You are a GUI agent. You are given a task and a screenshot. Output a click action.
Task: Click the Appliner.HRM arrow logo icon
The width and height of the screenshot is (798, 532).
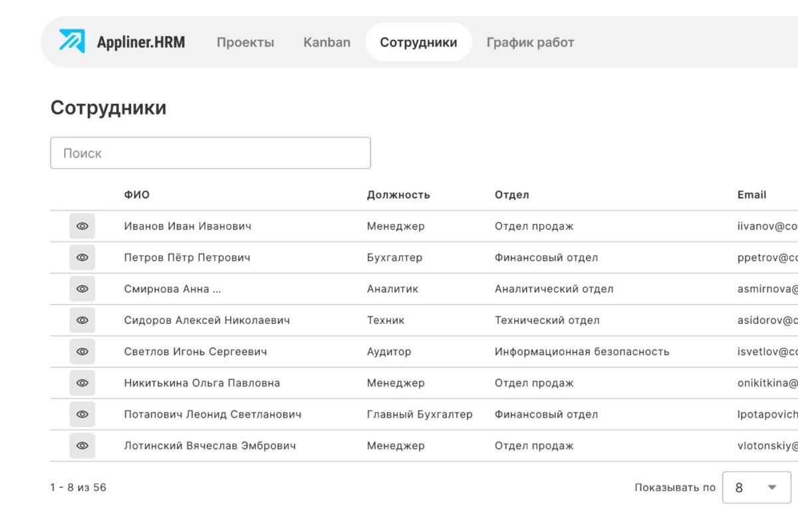point(72,41)
